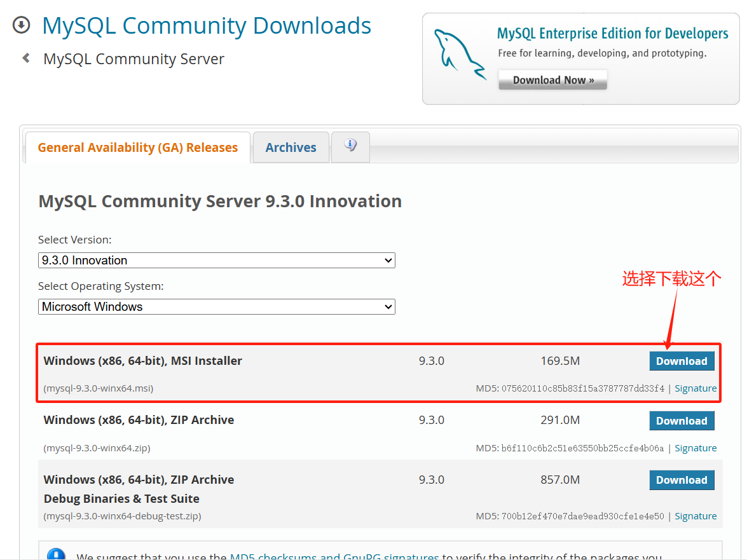Click the 857.0M size cell
The width and height of the screenshot is (747, 560).
tap(560, 479)
